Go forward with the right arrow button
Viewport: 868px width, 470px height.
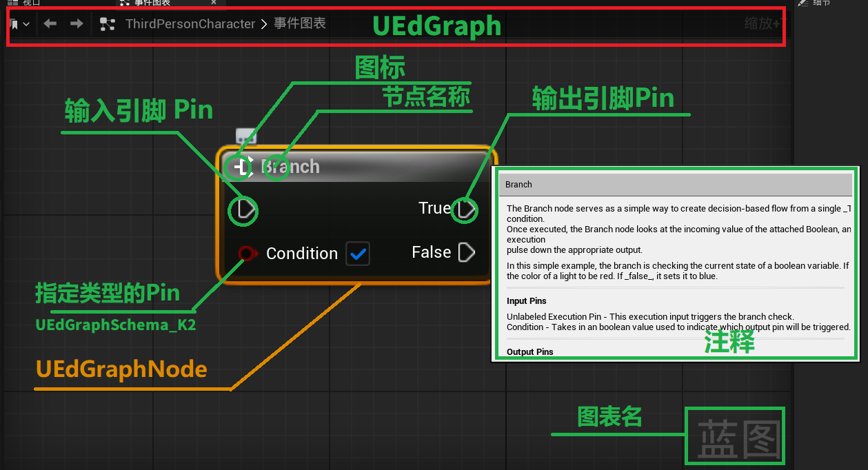pyautogui.click(x=77, y=24)
